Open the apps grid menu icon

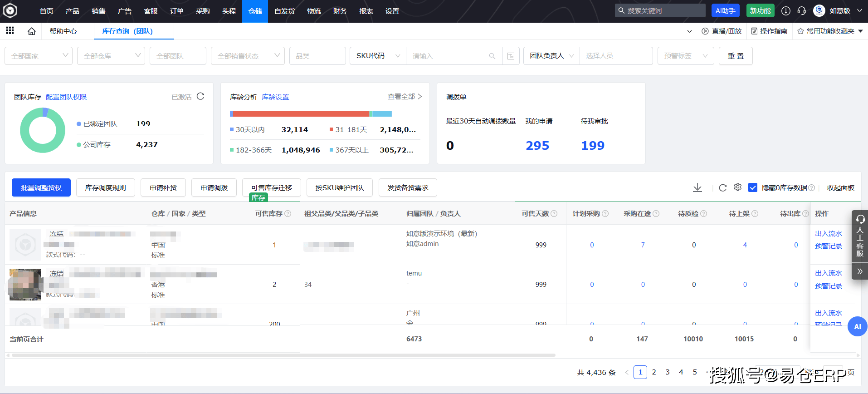pos(10,31)
